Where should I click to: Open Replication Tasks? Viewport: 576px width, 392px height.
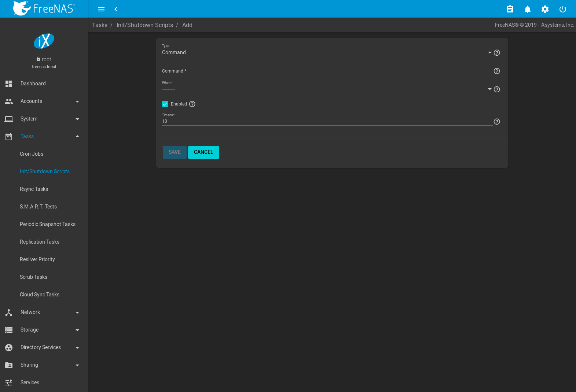[x=40, y=242]
